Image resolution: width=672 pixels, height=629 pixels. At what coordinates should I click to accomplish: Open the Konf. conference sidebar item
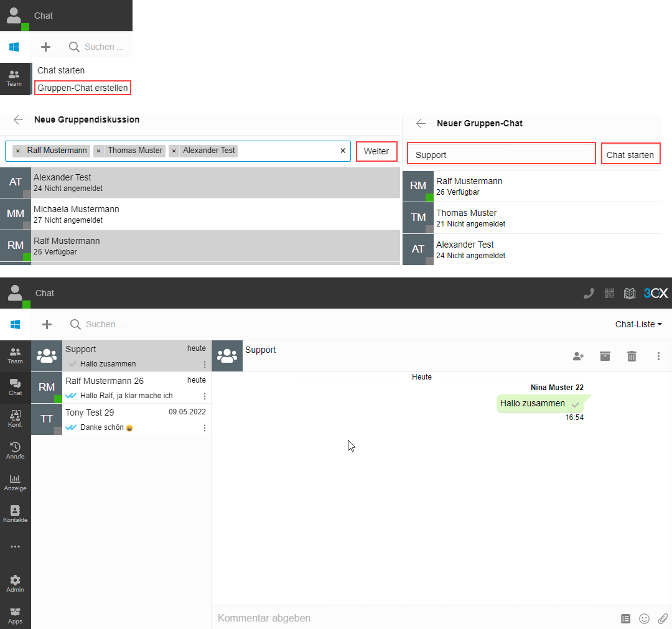tap(15, 418)
